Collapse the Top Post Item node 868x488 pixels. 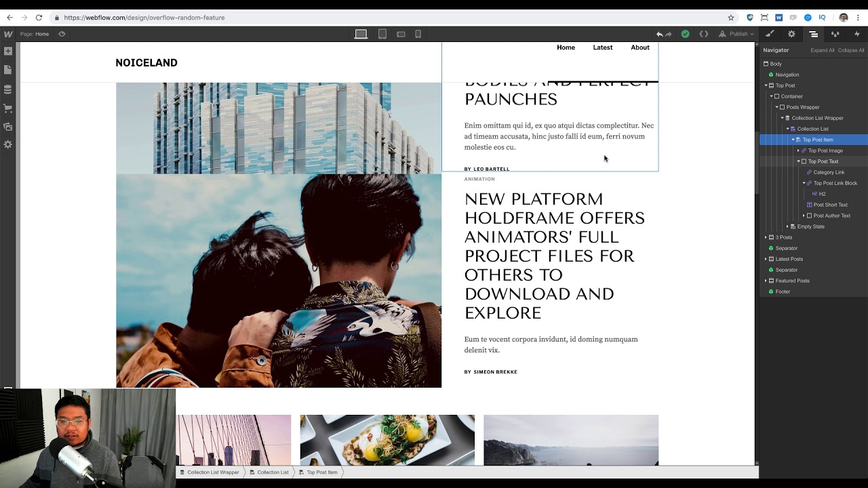pos(793,140)
